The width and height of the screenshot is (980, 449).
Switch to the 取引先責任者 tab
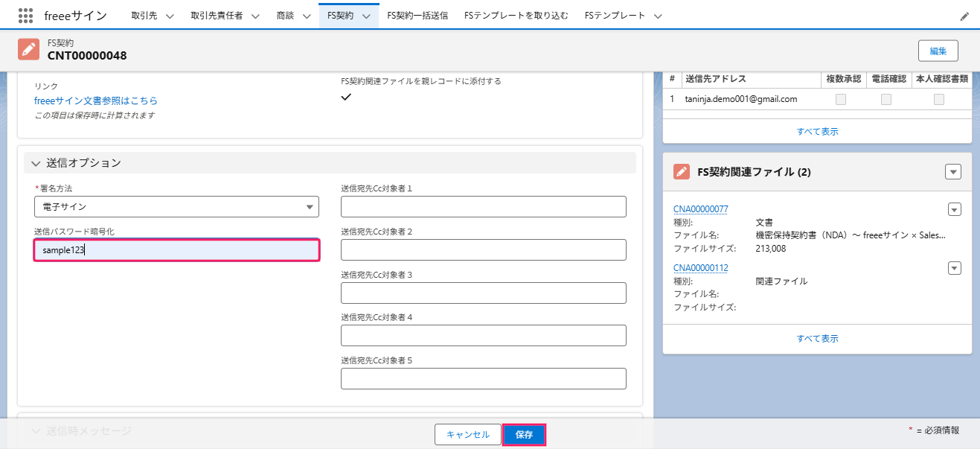click(x=217, y=16)
